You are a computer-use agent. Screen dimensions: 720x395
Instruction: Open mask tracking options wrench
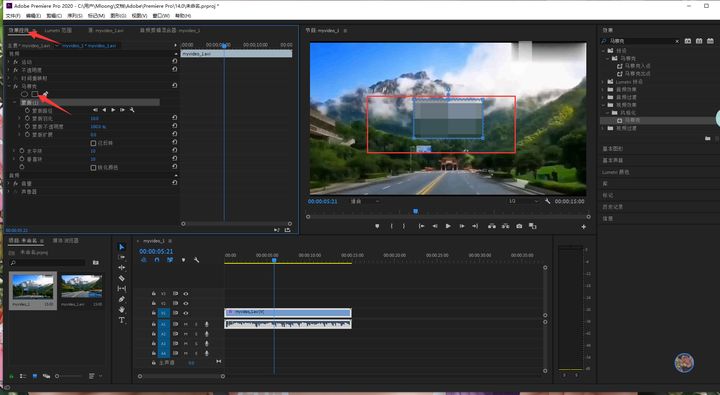(132, 110)
